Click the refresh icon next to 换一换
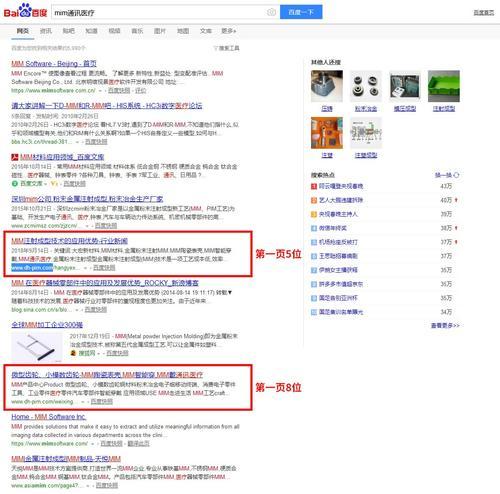Viewport: 500px width, 494px height. click(x=456, y=175)
